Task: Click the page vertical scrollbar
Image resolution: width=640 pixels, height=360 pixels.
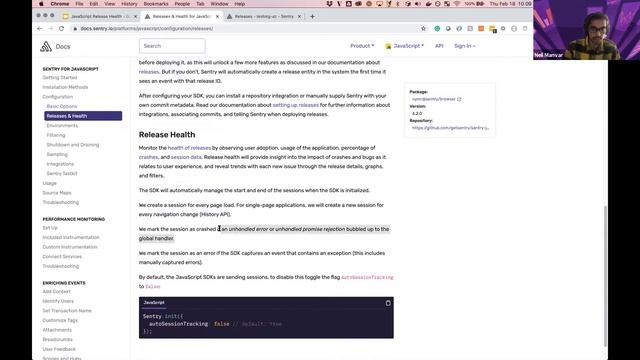Action: point(605,276)
